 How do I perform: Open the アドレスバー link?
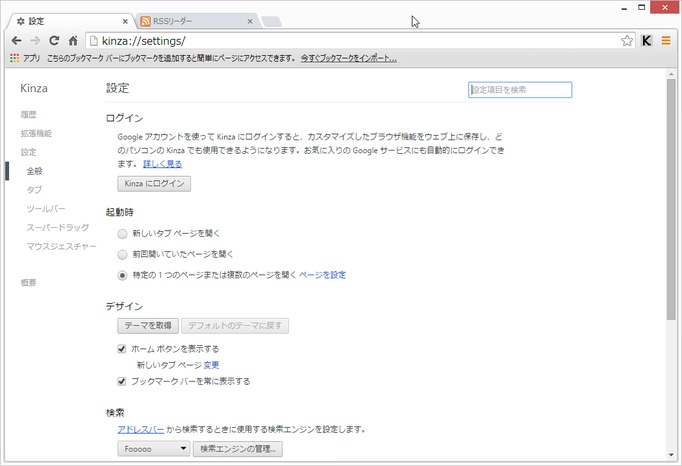141,429
